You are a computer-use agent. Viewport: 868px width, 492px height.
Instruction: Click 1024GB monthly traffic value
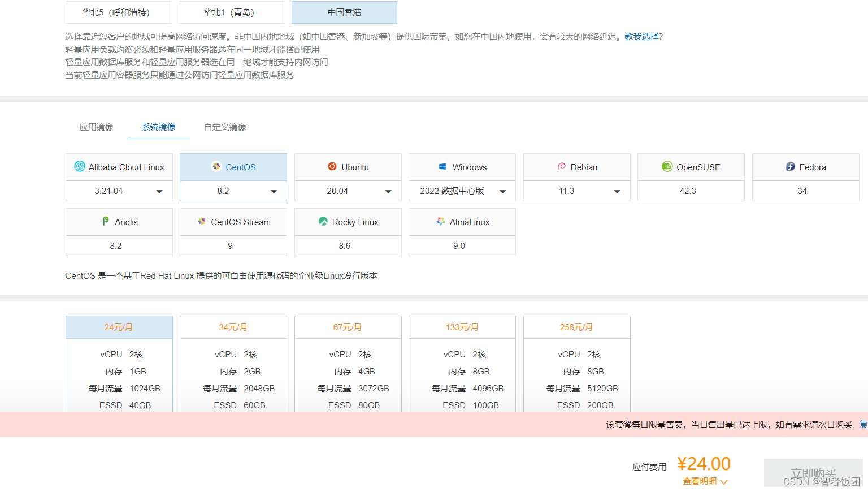(x=145, y=389)
